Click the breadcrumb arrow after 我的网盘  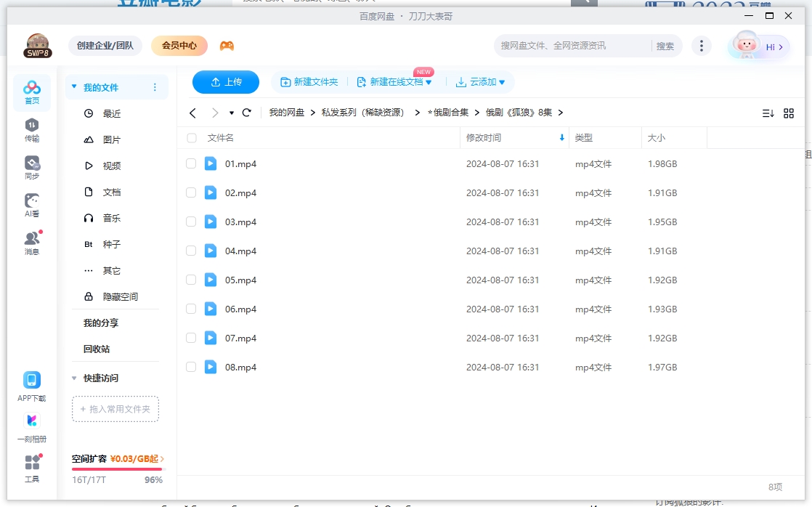point(313,113)
